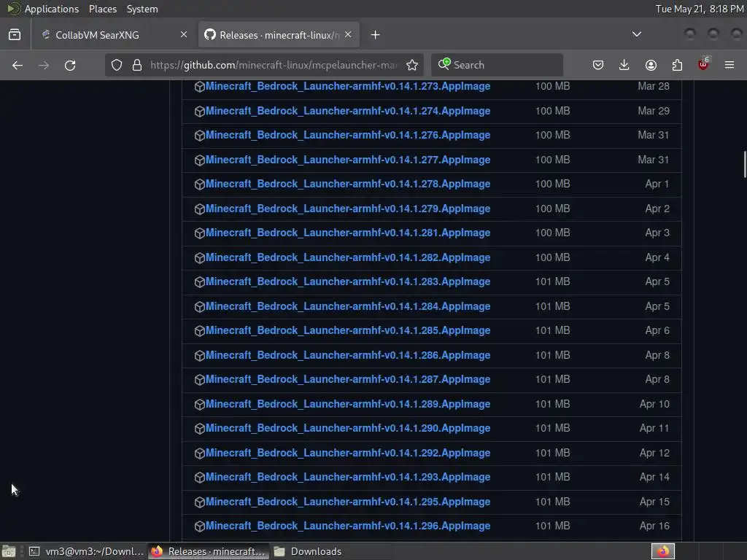Click the armhf v0.14.1.296 AppImage link
The width and height of the screenshot is (747, 560).
click(348, 526)
